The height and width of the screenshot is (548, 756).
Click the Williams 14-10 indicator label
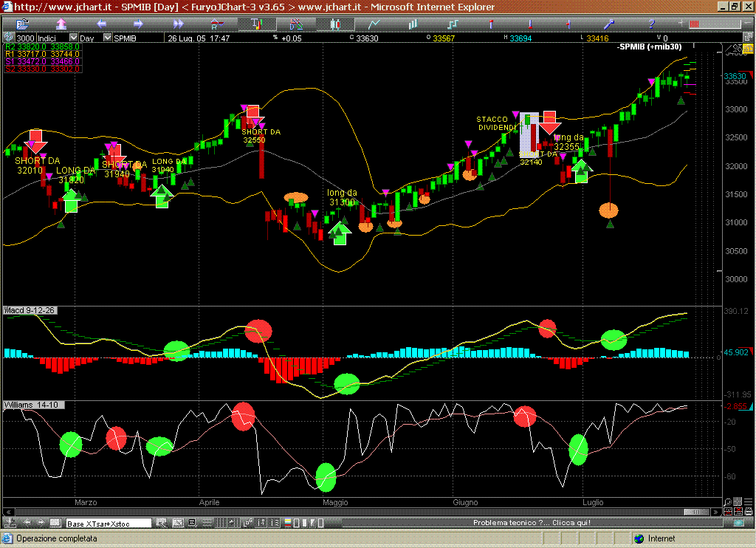tap(30, 405)
